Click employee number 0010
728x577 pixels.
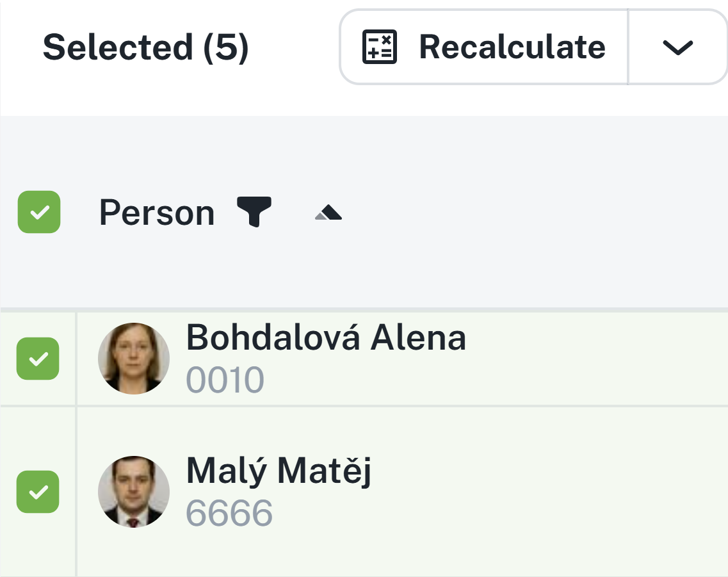pyautogui.click(x=225, y=380)
